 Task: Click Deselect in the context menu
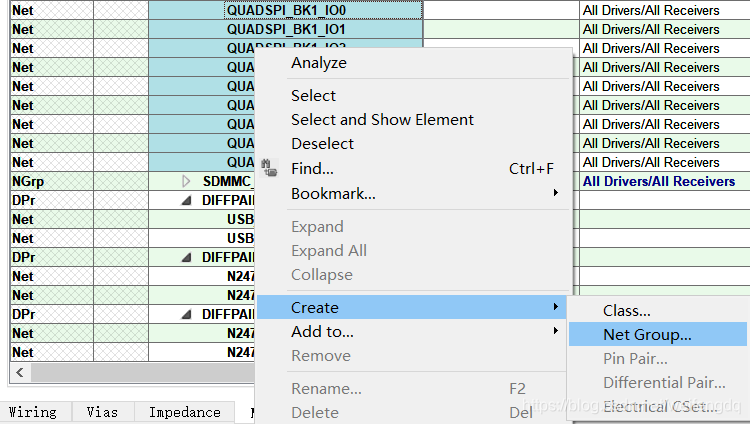coord(322,144)
